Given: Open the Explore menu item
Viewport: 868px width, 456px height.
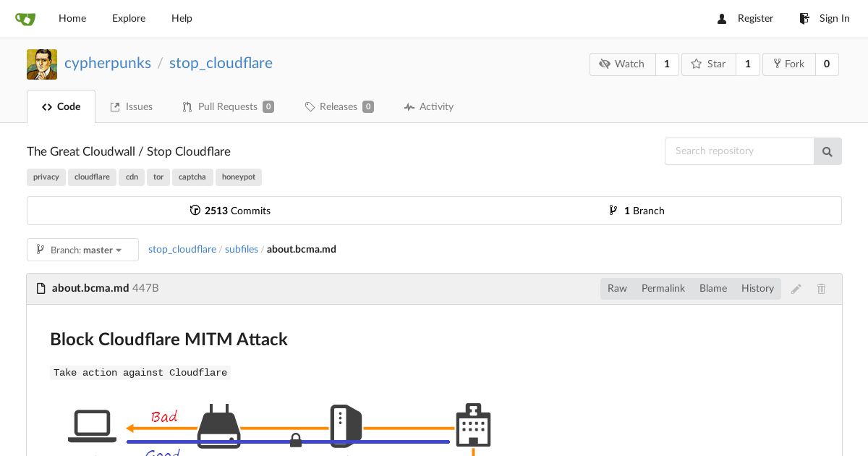Looking at the screenshot, I should [x=129, y=19].
